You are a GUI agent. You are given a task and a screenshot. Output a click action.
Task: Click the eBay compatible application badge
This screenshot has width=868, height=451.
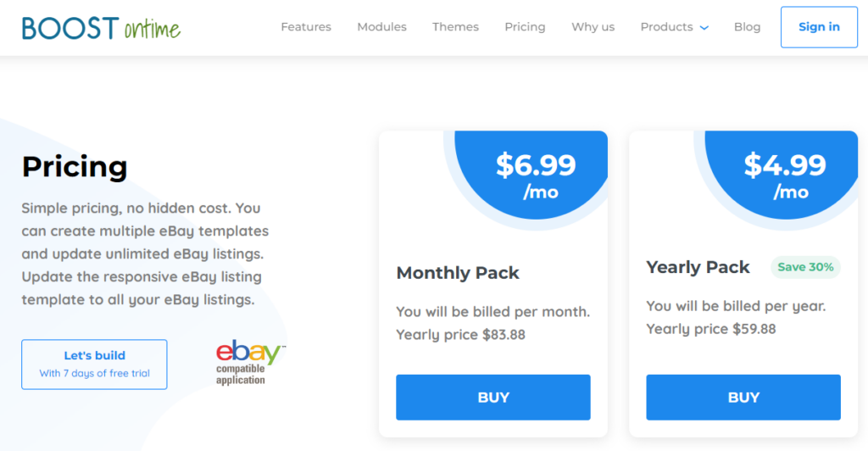click(248, 363)
